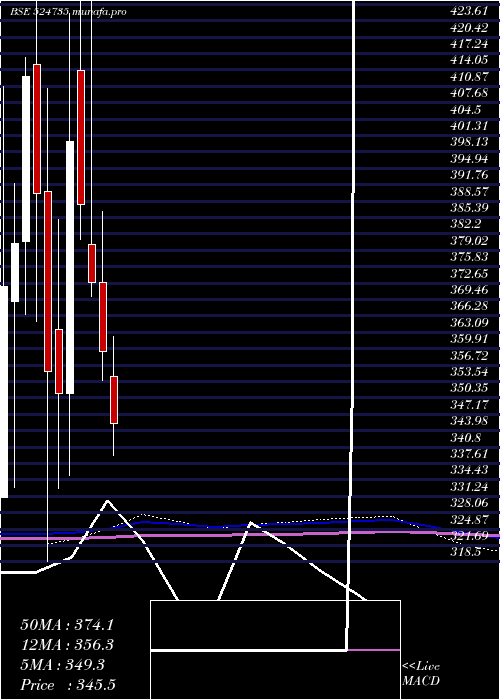500x700 pixels.
Task: Click the 385.39 price axis label
Action: coord(469,208)
